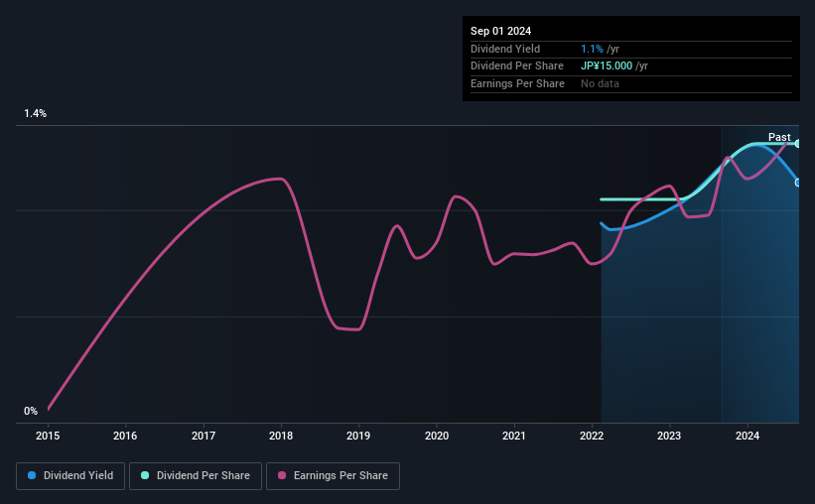Click the blue Dividend Yield legend dot
Screen dimensions: 815x504
point(32,475)
